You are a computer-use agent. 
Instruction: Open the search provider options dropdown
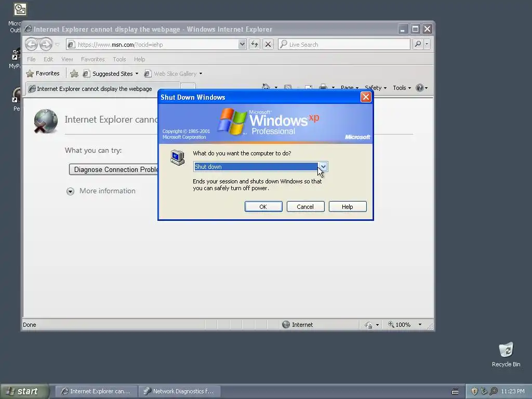pyautogui.click(x=427, y=44)
